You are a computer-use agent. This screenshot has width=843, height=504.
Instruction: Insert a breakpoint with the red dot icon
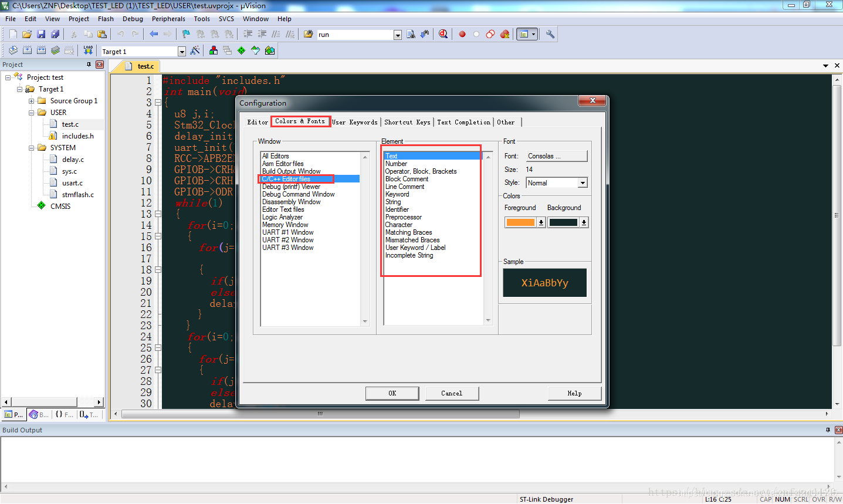(x=462, y=34)
